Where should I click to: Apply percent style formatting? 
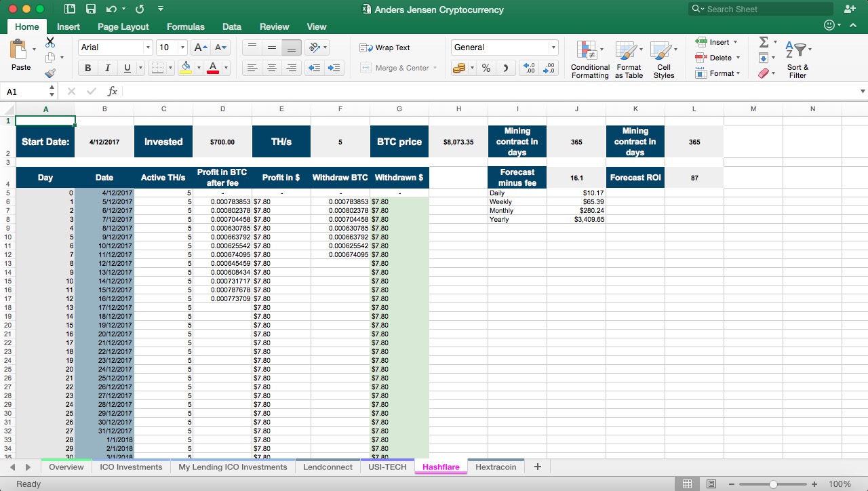point(486,68)
